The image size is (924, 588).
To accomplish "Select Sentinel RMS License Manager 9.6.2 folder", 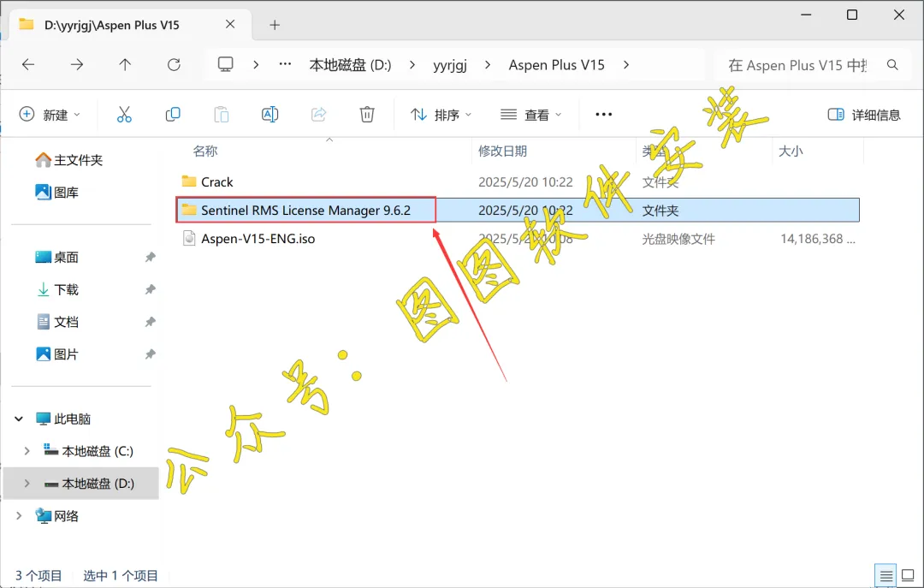I will pyautogui.click(x=305, y=210).
